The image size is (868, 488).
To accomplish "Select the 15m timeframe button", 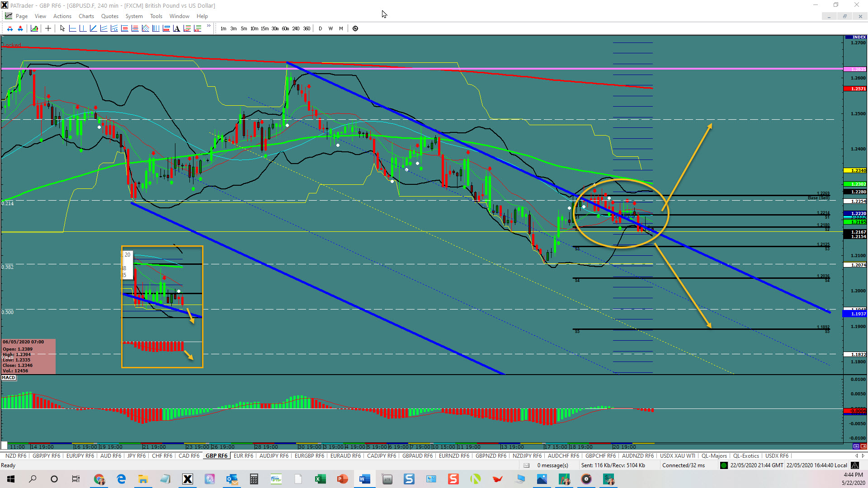I will 264,28.
